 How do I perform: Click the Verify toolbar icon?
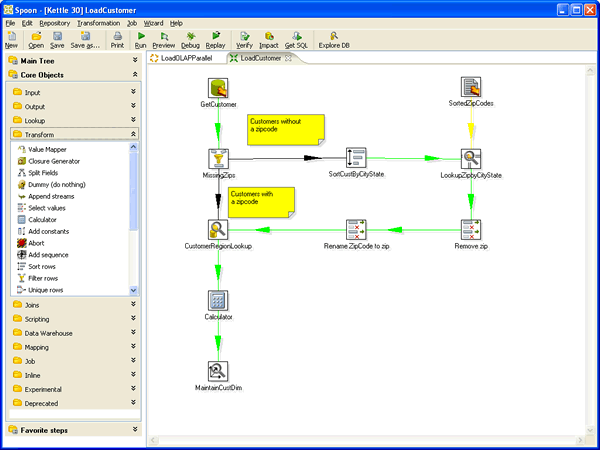[244, 40]
